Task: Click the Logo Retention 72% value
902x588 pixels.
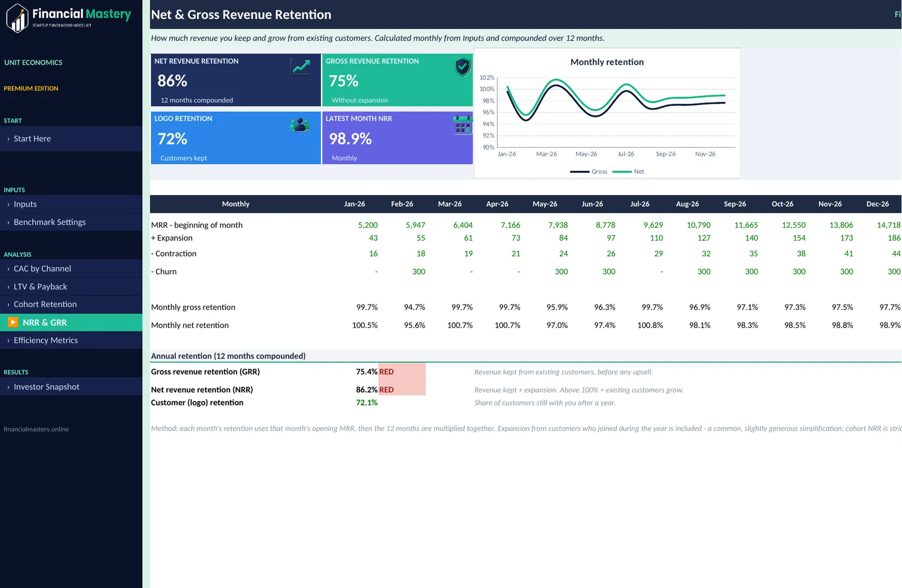Action: tap(173, 139)
